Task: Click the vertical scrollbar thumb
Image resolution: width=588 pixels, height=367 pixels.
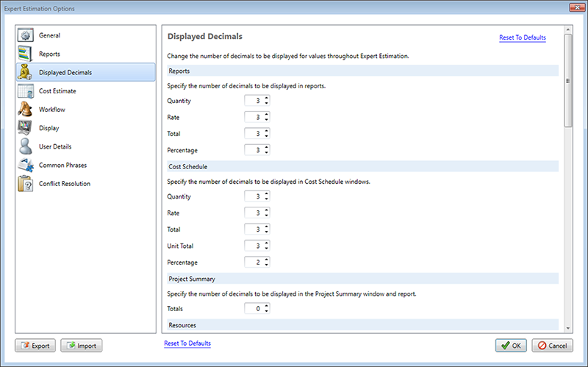Action: coord(567,81)
